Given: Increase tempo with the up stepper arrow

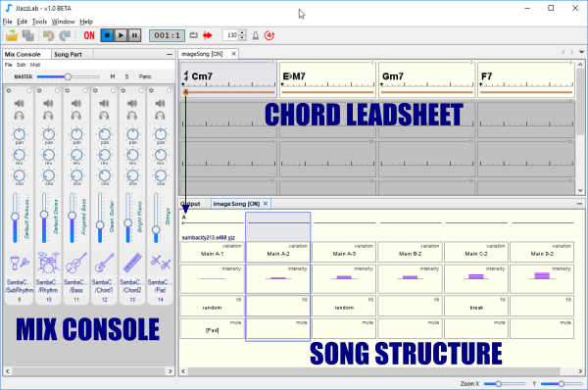Looking at the screenshot, I should tap(242, 32).
